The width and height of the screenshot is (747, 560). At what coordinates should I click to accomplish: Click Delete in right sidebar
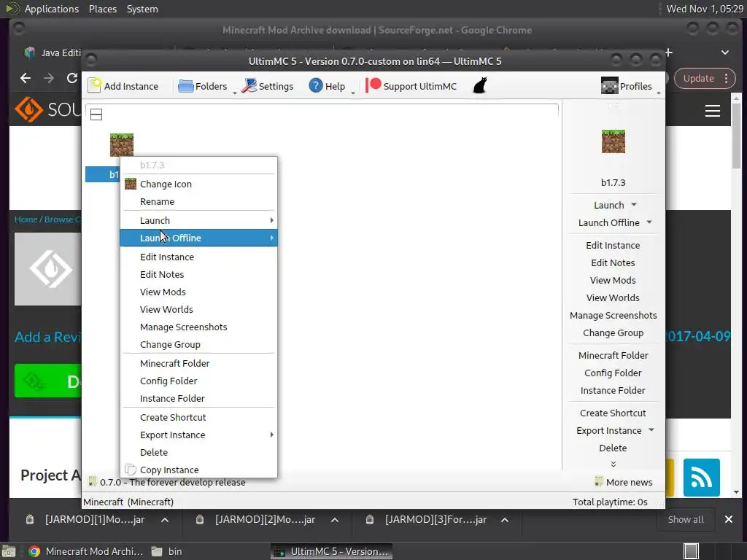pyautogui.click(x=613, y=448)
